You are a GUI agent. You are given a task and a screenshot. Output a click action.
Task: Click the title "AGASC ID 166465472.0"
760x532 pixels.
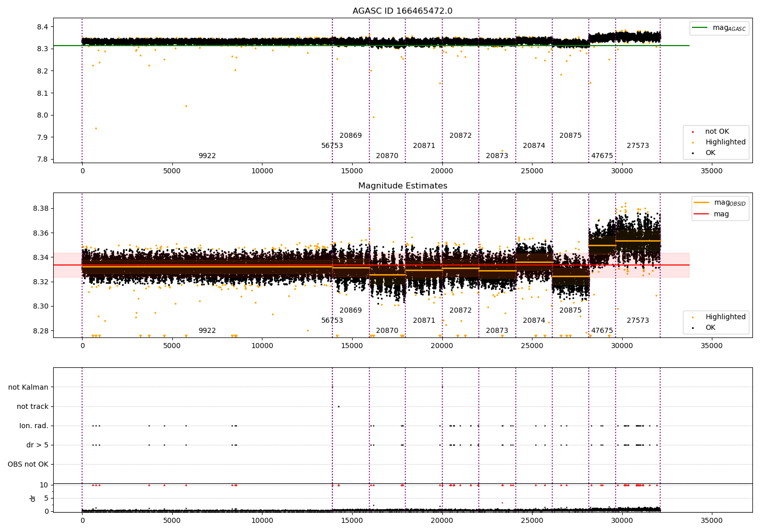click(402, 11)
